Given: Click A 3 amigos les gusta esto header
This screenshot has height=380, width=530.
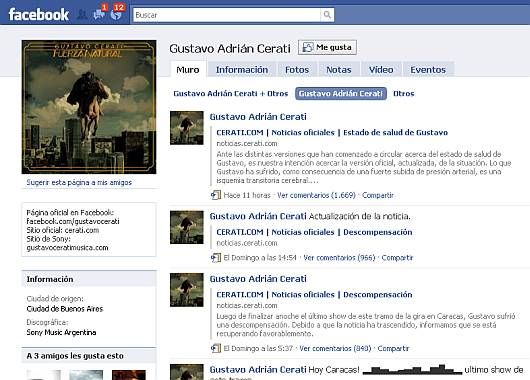Looking at the screenshot, I should point(89,356).
